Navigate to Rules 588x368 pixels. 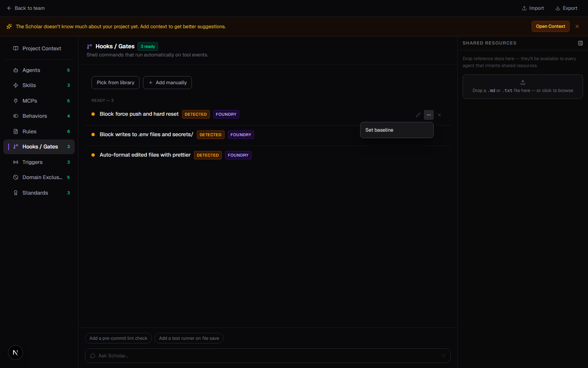[x=39, y=132]
